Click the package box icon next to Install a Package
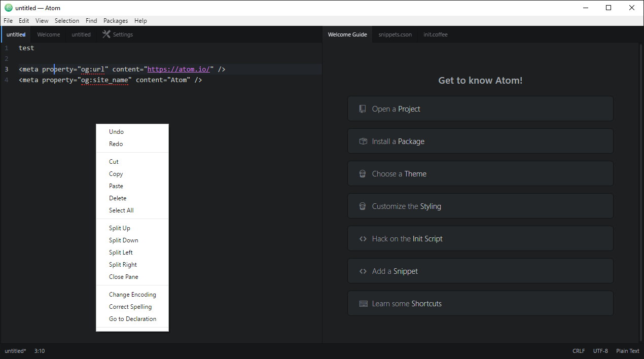Screen dimensions: 644x359 click(x=362, y=141)
